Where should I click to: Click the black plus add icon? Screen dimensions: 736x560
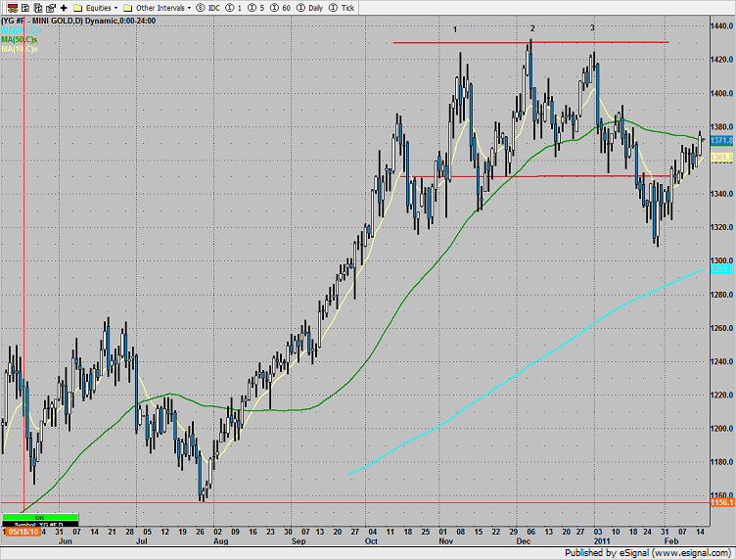pos(64,8)
